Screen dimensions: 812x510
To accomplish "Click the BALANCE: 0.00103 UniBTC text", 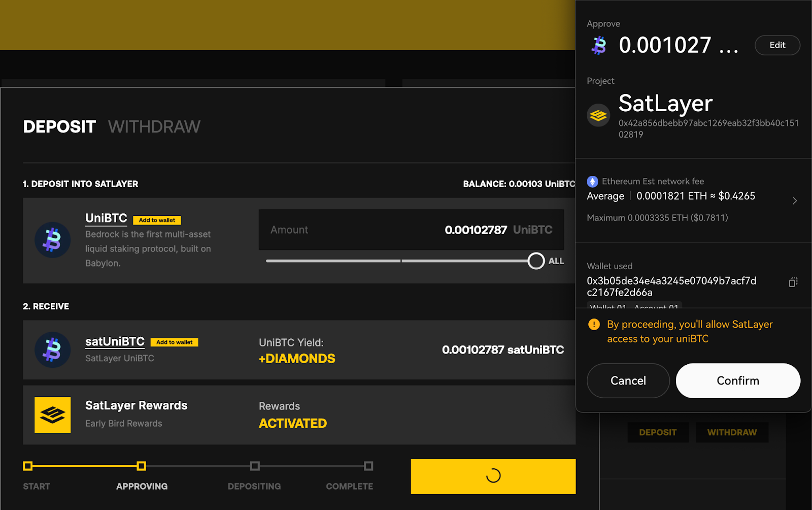I will click(519, 184).
